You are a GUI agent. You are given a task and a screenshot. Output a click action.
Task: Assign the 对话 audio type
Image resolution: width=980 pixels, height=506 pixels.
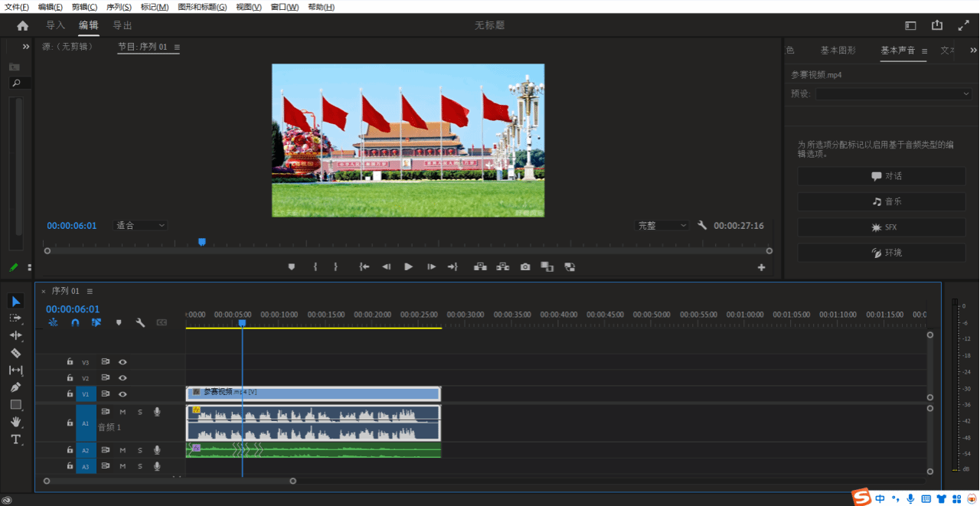[881, 176]
